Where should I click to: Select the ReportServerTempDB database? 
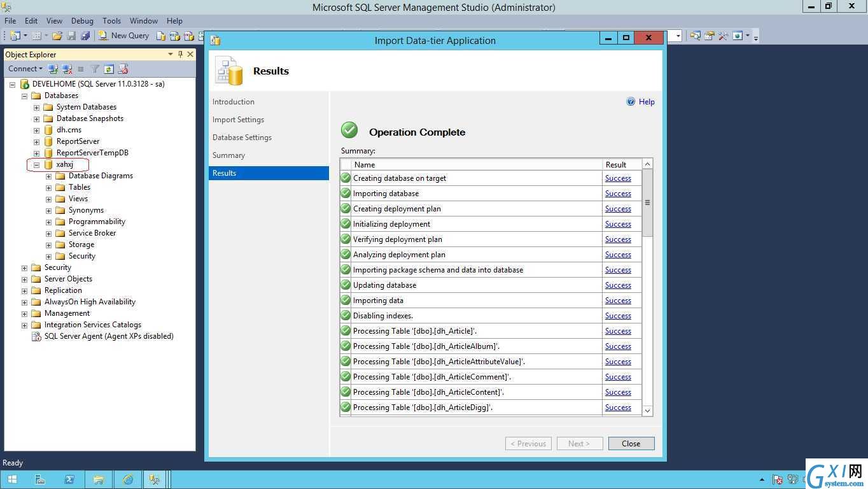[x=92, y=153]
